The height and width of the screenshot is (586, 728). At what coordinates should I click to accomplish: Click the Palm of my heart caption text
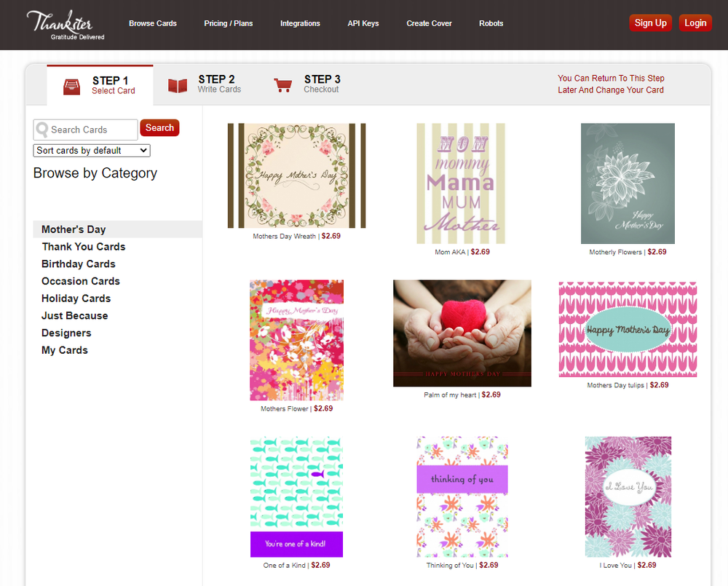coord(450,395)
